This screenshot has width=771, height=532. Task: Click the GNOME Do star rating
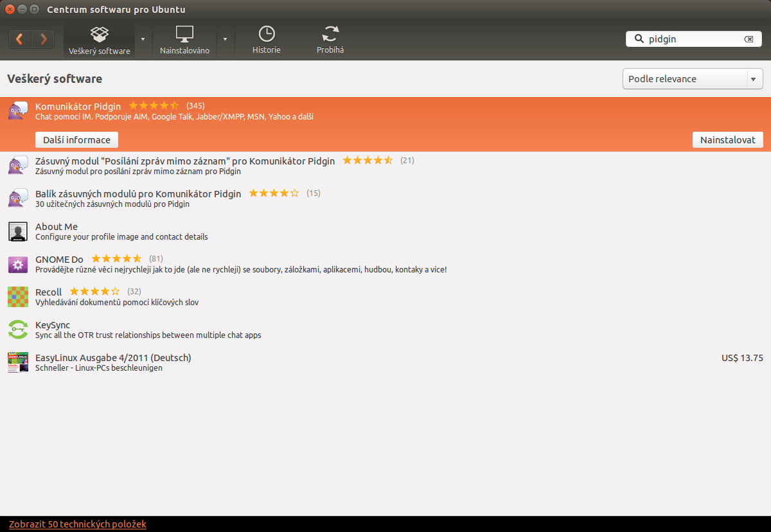pos(116,259)
